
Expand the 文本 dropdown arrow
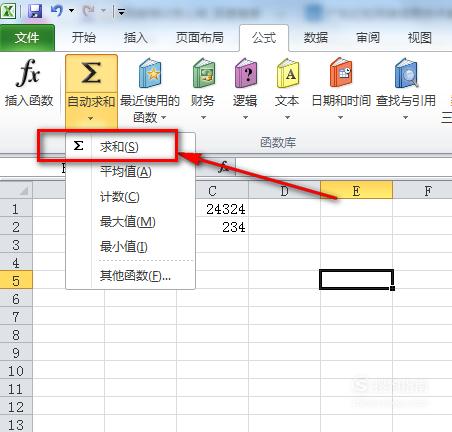tap(287, 117)
